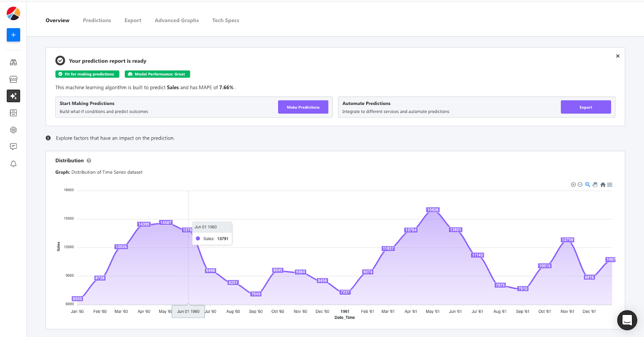Click the blue plus create button
This screenshot has height=337, width=644.
[13, 35]
